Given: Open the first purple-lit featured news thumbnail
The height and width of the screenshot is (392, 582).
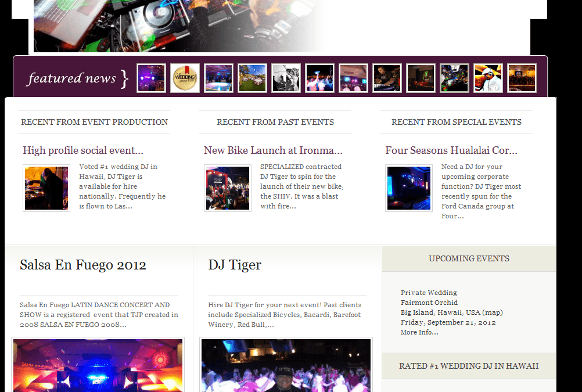Looking at the screenshot, I should pos(151,78).
